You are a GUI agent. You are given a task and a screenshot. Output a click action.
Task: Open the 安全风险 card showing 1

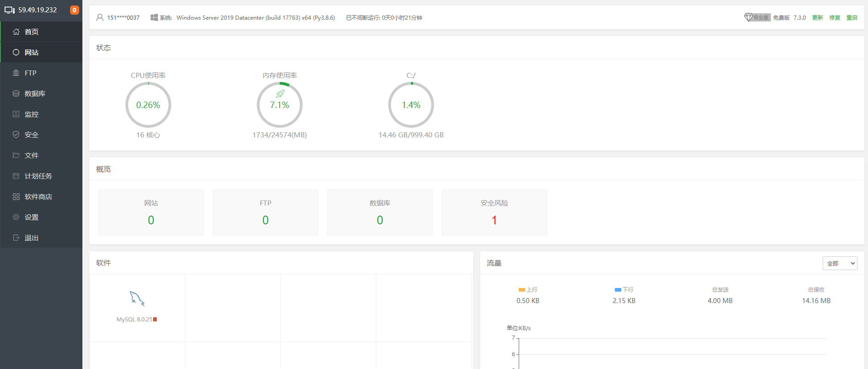494,212
